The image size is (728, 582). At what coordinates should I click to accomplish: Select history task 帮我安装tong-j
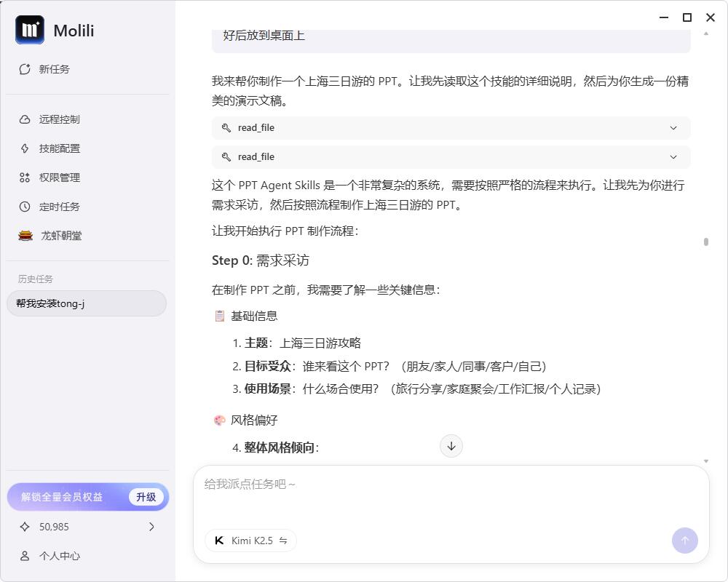click(x=87, y=303)
